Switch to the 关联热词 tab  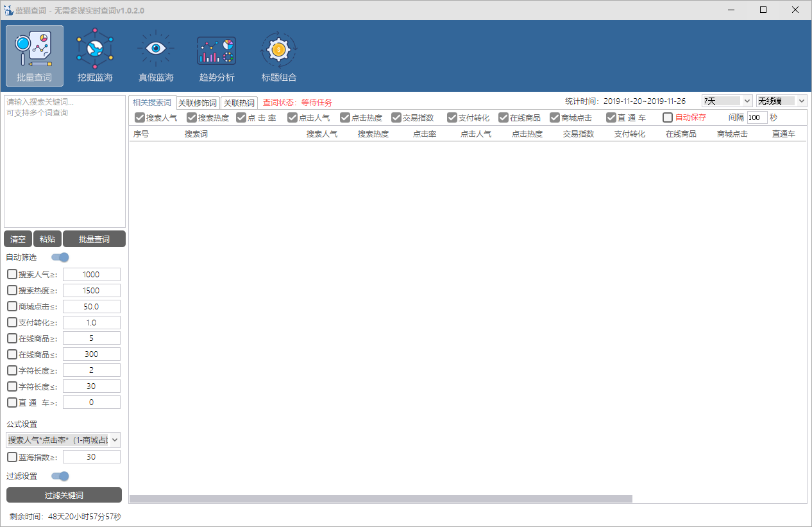[239, 103]
